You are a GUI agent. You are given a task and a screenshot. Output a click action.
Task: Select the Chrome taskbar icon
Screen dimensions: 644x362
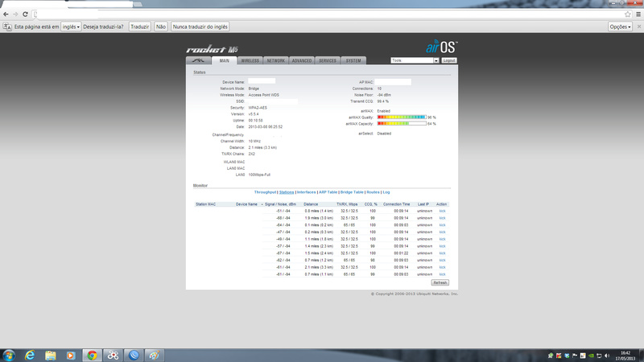92,355
